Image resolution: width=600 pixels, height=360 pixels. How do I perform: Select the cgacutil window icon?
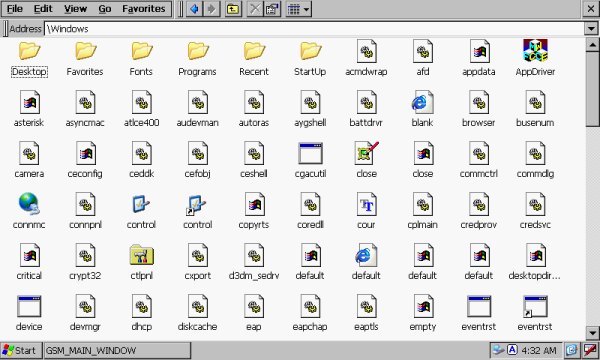click(310, 153)
